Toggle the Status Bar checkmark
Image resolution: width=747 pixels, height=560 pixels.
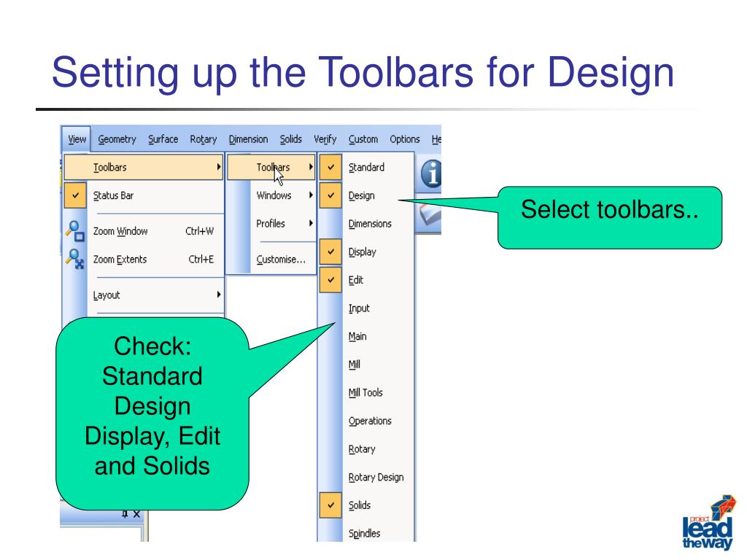pyautogui.click(x=75, y=195)
